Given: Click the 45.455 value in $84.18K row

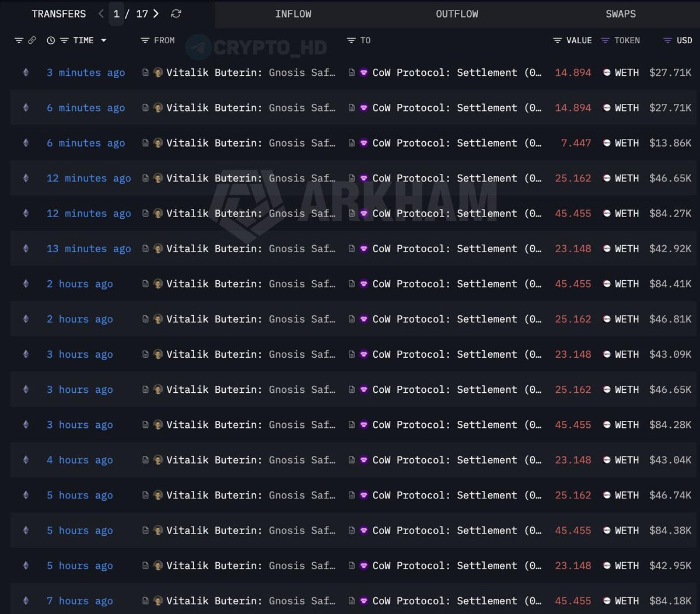Looking at the screenshot, I should pos(573,601).
